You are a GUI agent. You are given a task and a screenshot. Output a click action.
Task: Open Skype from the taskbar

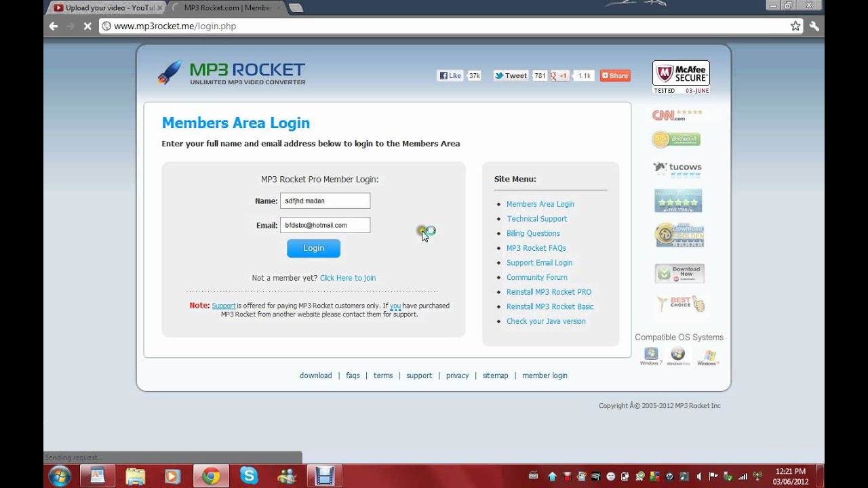249,476
